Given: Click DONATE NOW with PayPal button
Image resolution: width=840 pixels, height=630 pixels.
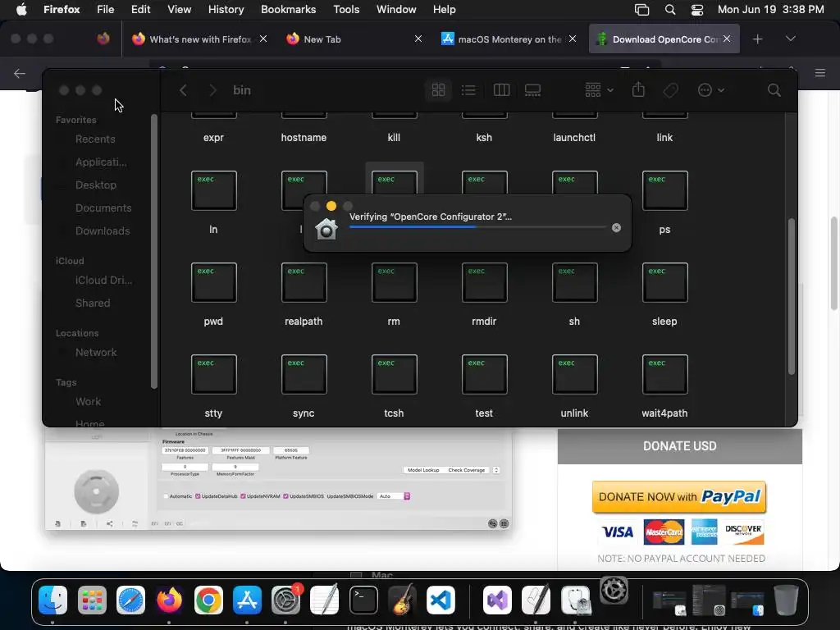Looking at the screenshot, I should click(678, 496).
